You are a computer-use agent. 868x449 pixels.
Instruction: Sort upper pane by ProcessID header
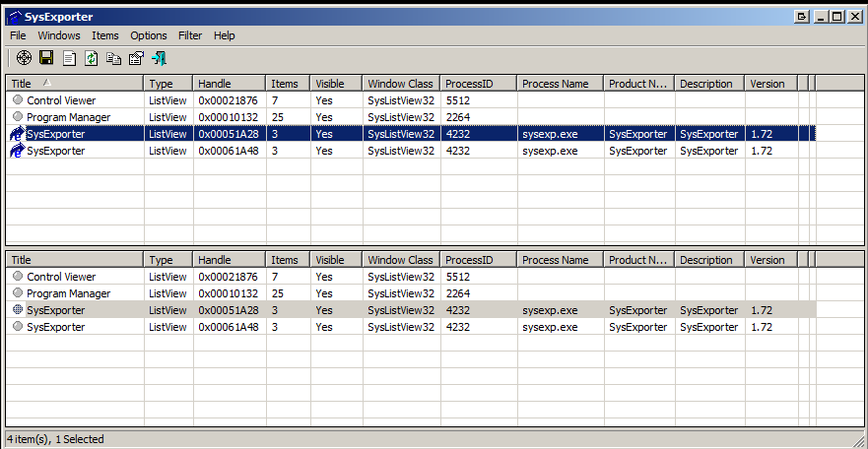pyautogui.click(x=479, y=84)
